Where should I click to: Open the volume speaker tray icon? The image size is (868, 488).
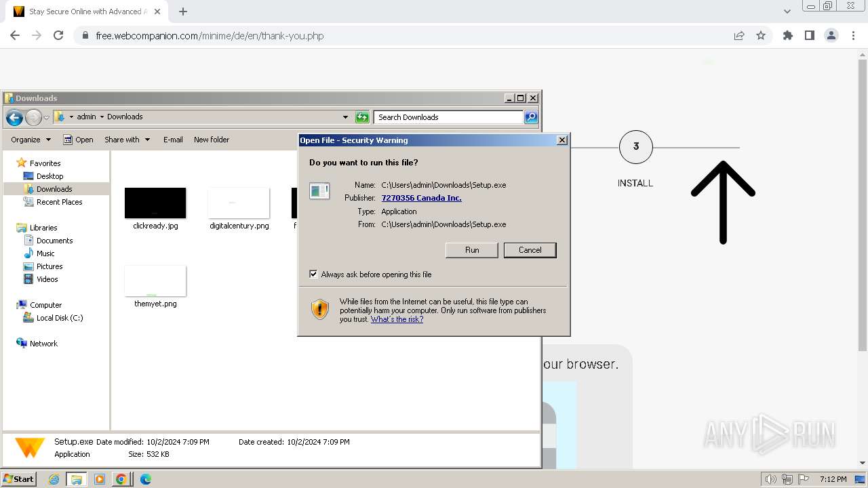[x=770, y=479]
